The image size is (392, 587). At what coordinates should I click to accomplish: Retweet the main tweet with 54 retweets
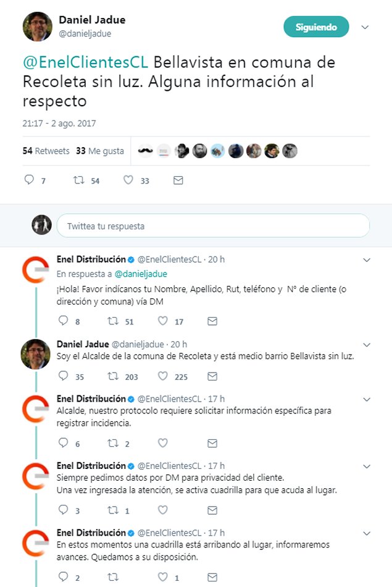point(78,180)
